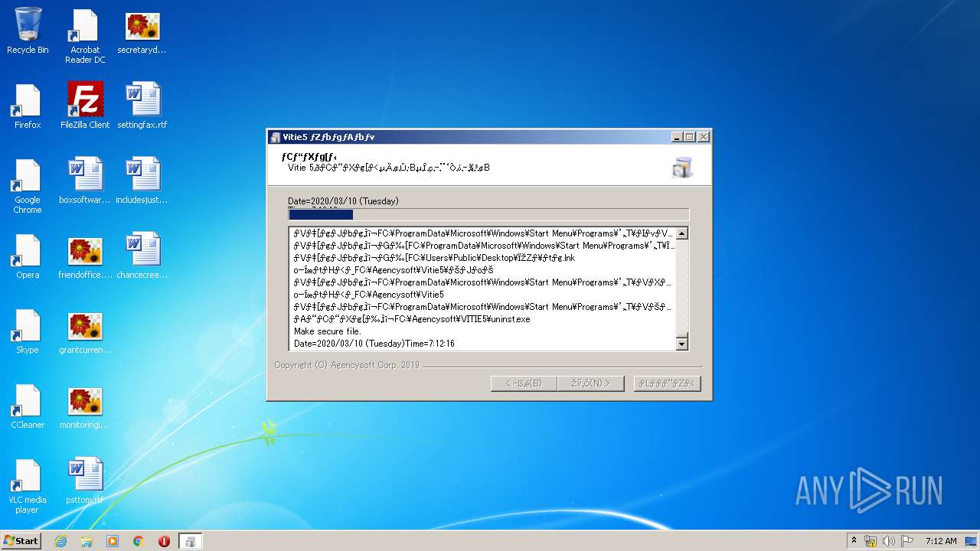Click the installer Cancel button beside Next
Image resolution: width=980 pixels, height=551 pixels.
pos(668,383)
